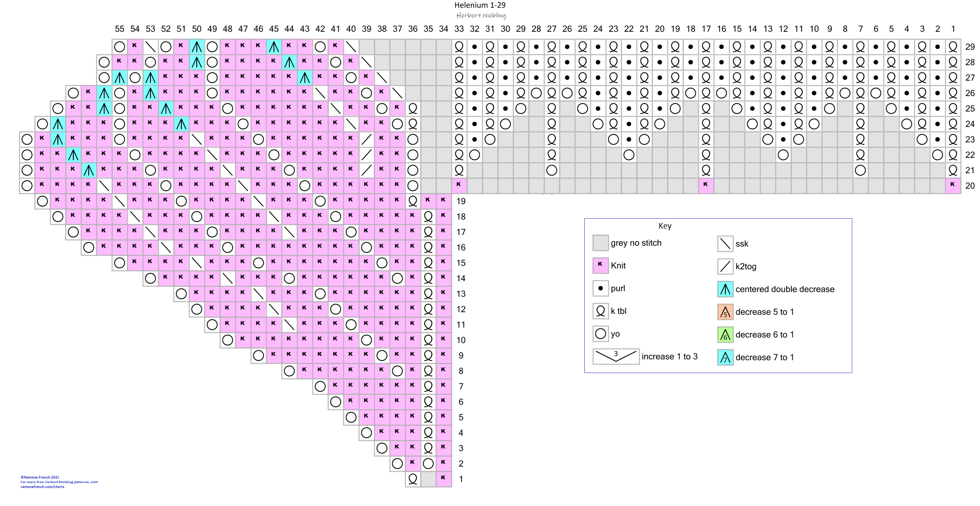This screenshot has width=980, height=506.
Task: Click the decrease 5 to 1 key icon
Action: coord(725,312)
